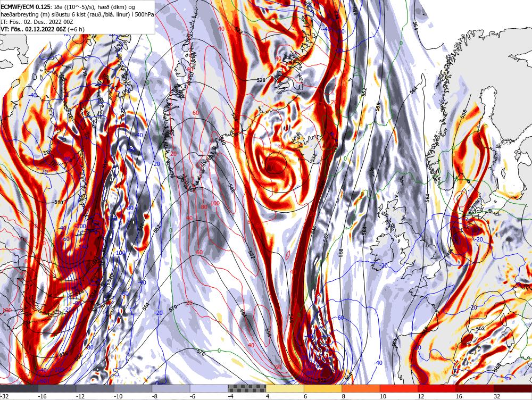Image resolution: width=532 pixels, height=400 pixels.
Task: Click the '-10' legend scale value
Action: pyautogui.click(x=118, y=396)
